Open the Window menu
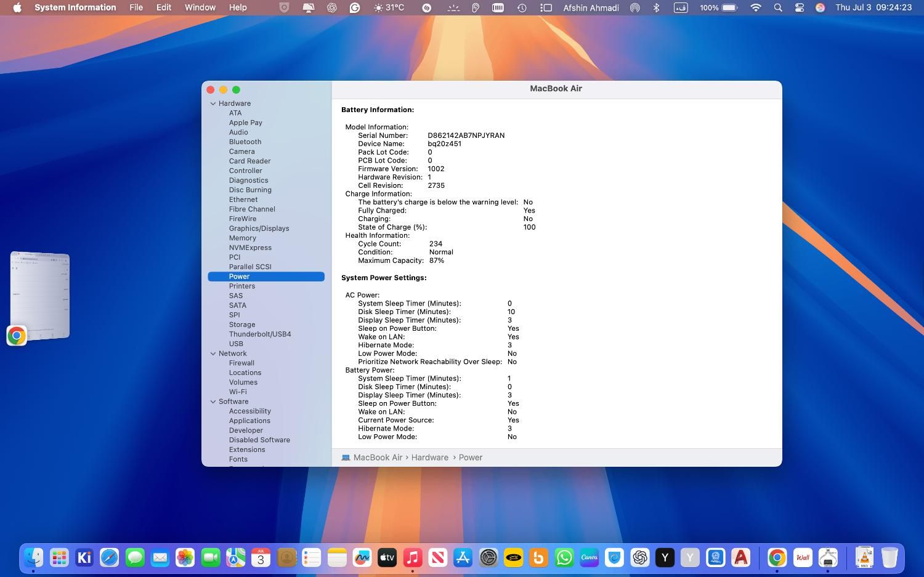Screen dimensions: 924x577 coord(200,7)
